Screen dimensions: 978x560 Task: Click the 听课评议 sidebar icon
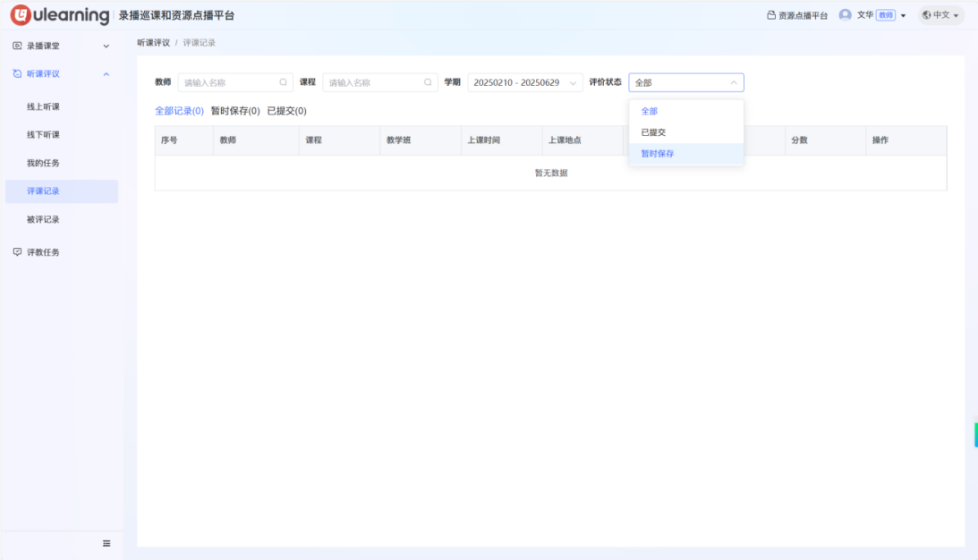pyautogui.click(x=17, y=74)
